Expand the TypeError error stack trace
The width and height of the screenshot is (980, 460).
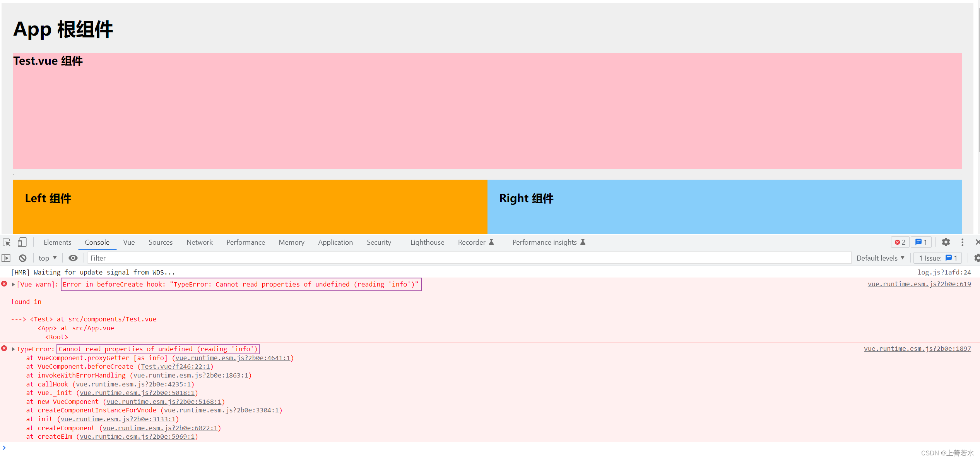coord(13,348)
